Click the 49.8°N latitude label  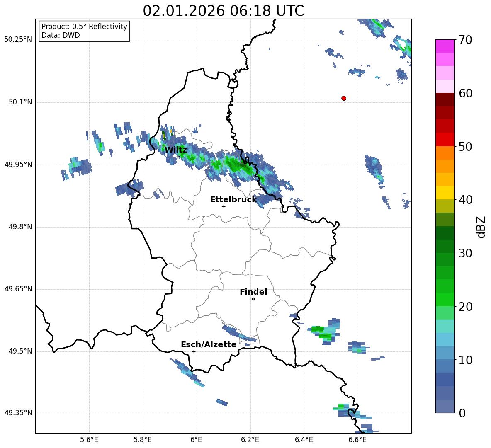point(20,227)
